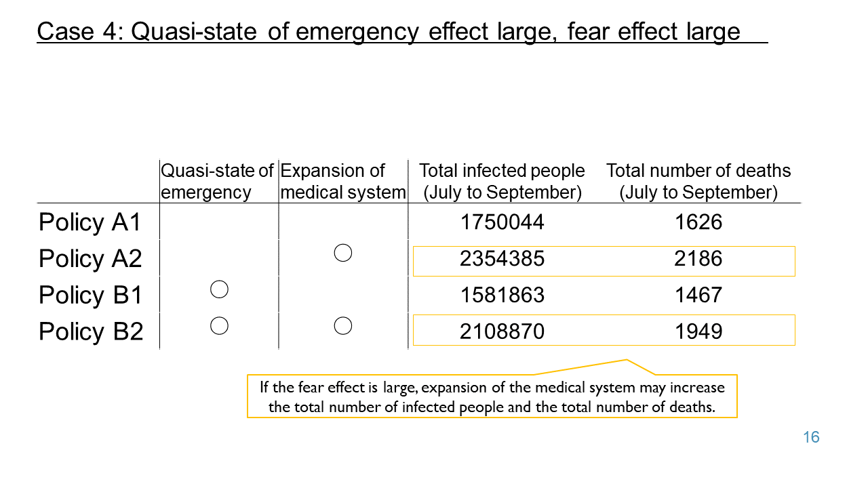Select the Quasi-state of emergency column header
The height and width of the screenshot is (488, 868).
pyautogui.click(x=218, y=182)
